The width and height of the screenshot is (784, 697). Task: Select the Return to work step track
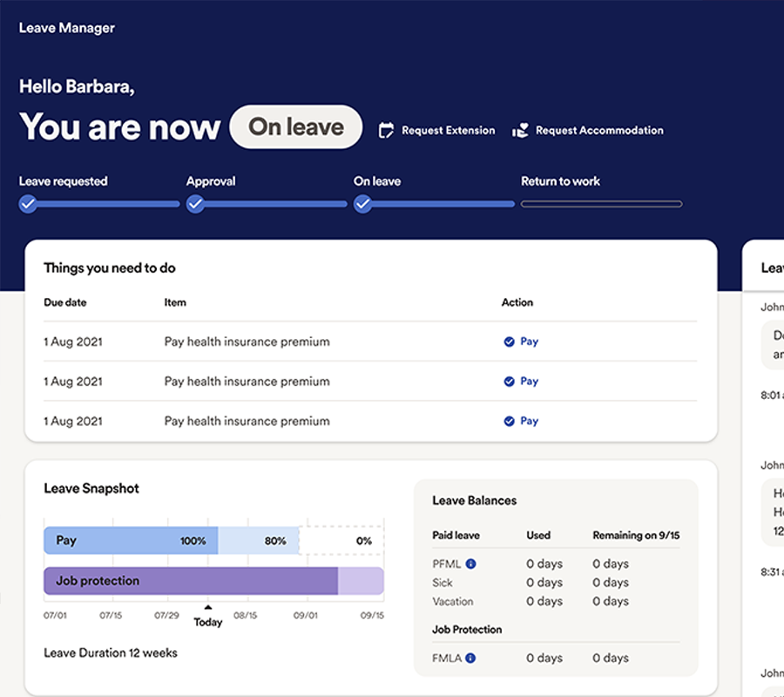point(601,204)
